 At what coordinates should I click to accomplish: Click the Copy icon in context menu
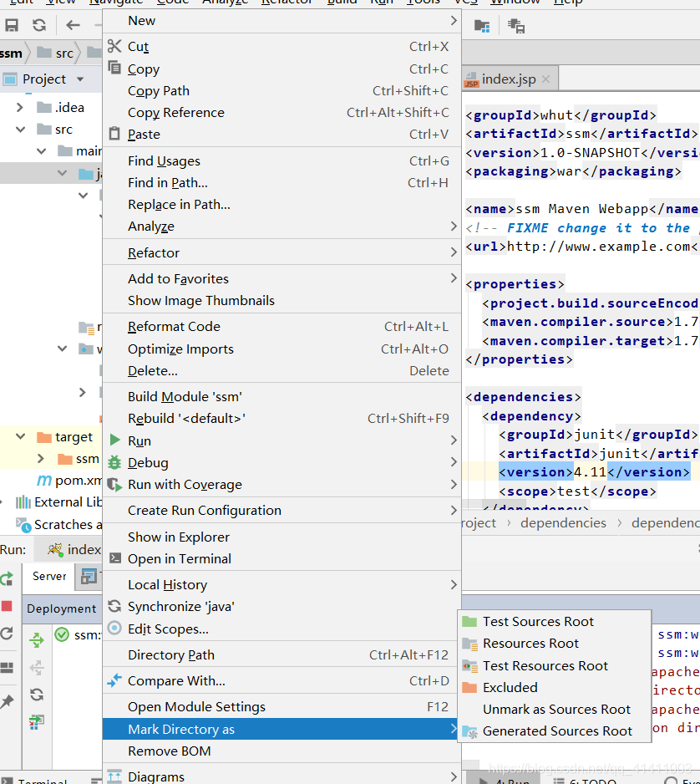tap(114, 68)
